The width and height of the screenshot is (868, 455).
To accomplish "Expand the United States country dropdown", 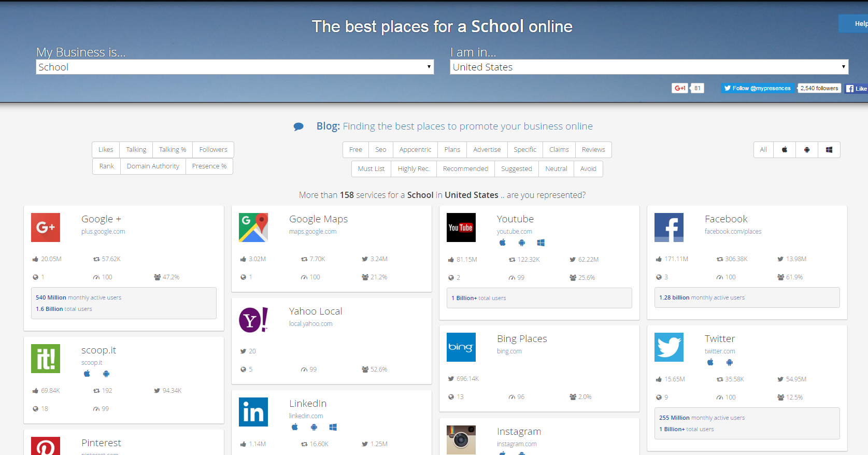I will click(x=649, y=67).
